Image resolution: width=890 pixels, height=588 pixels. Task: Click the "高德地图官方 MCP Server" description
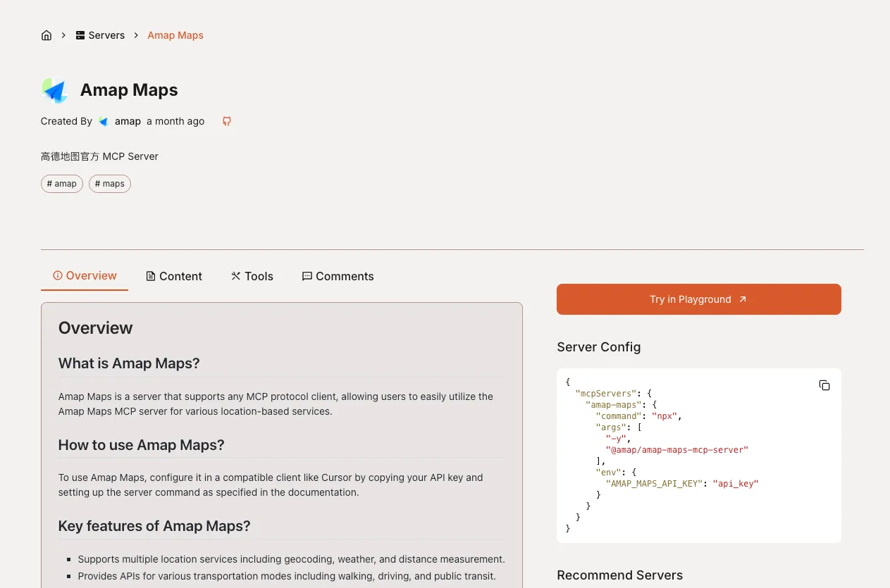coord(99,156)
